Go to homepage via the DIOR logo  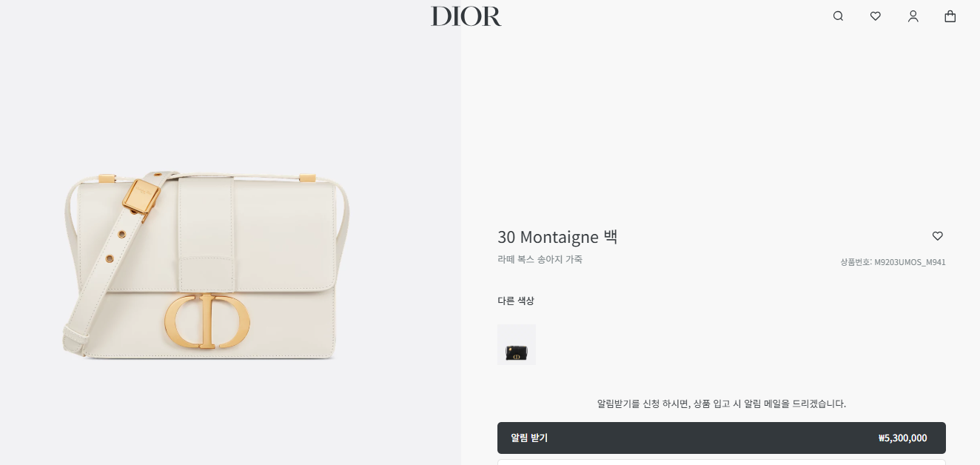click(466, 16)
